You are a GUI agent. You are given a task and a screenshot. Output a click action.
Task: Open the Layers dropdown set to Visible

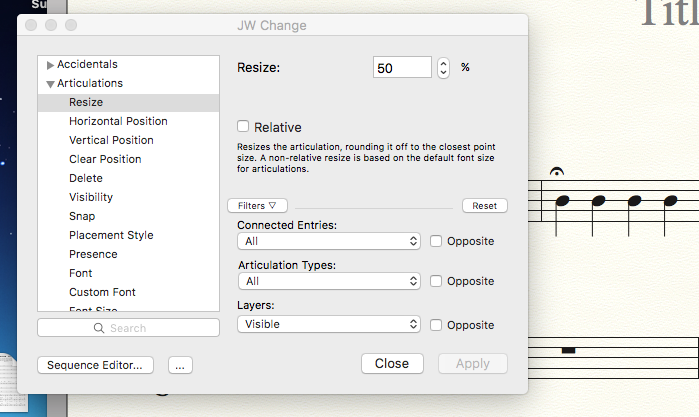click(328, 325)
